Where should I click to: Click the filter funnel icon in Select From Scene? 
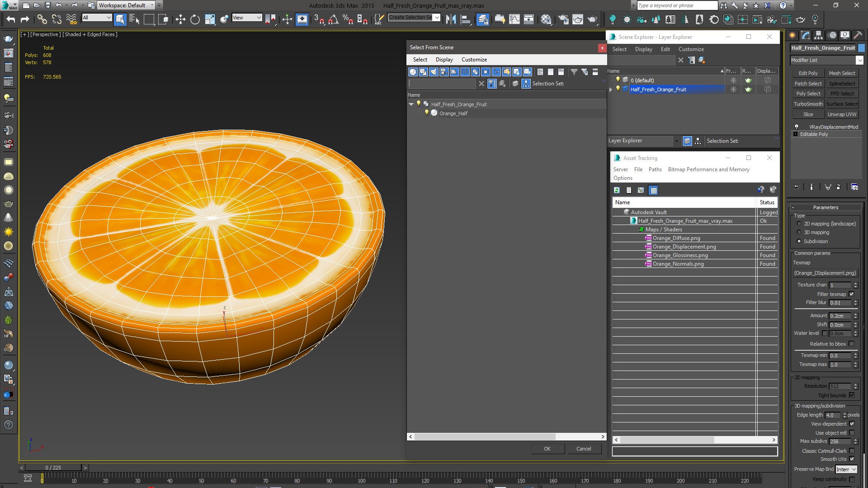pyautogui.click(x=574, y=72)
